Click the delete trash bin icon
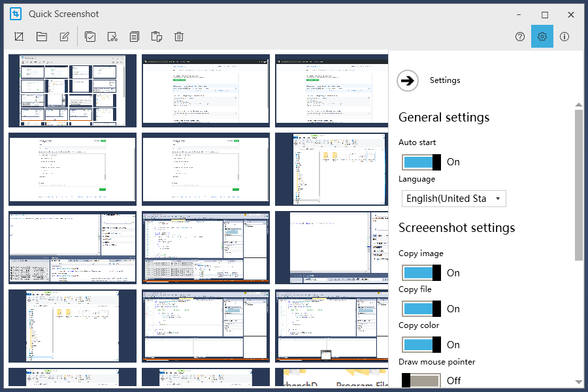The image size is (588, 392). tap(179, 37)
